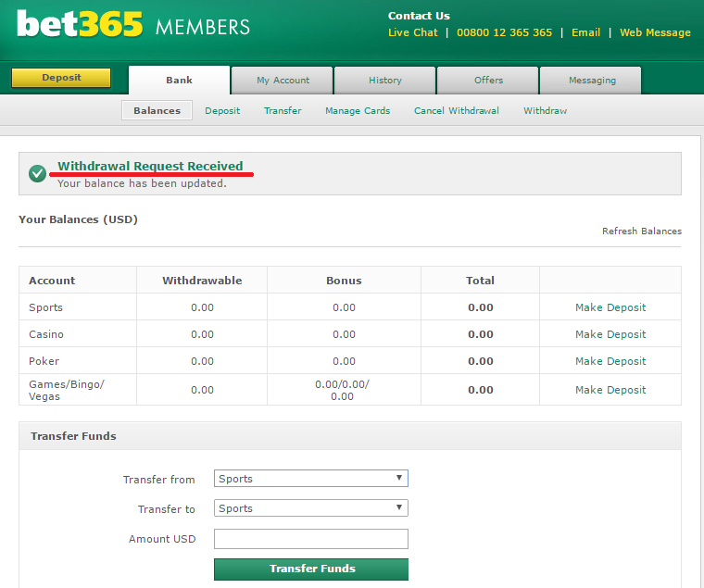Open the Offers tab
The height and width of the screenshot is (588, 704).
click(x=488, y=81)
